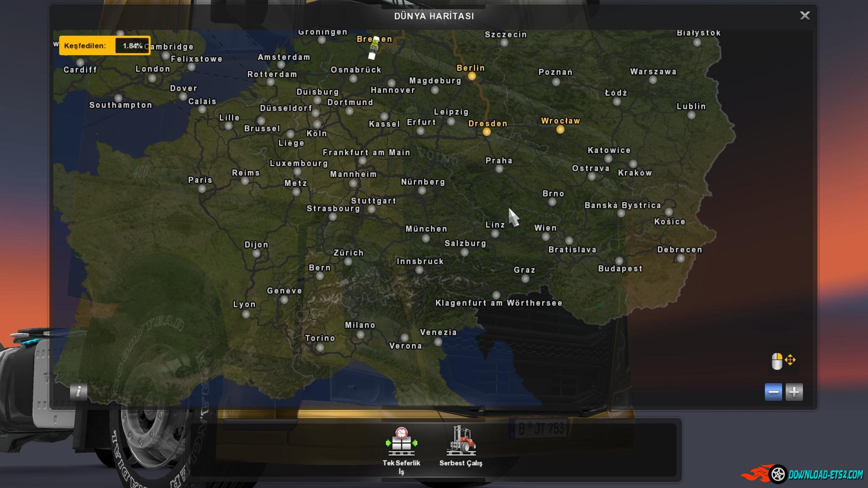Click the Bratislava city label
The image size is (868, 488).
click(572, 250)
